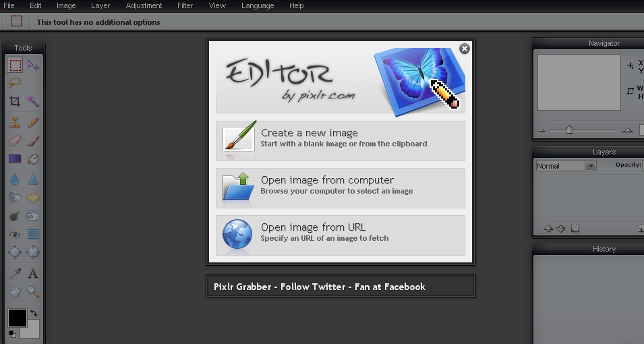The height and width of the screenshot is (344, 644).
Task: Open the Layer menu
Action: pyautogui.click(x=100, y=6)
